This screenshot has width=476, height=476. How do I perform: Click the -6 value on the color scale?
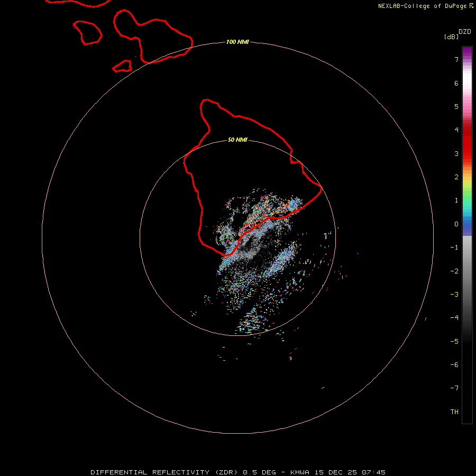(x=454, y=365)
